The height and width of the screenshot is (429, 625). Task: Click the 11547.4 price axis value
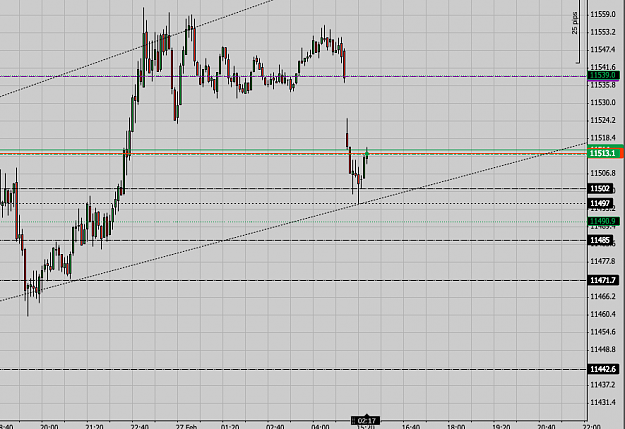tap(603, 49)
